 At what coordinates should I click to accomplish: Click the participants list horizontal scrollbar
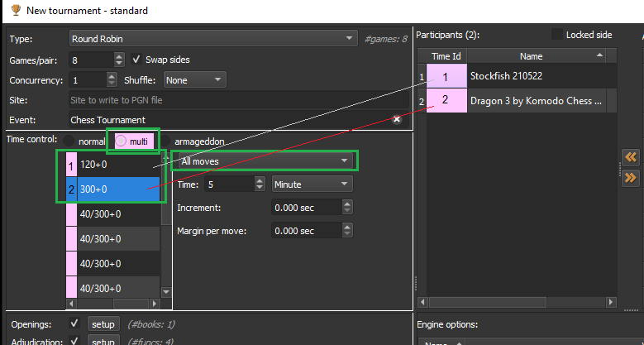point(488,302)
